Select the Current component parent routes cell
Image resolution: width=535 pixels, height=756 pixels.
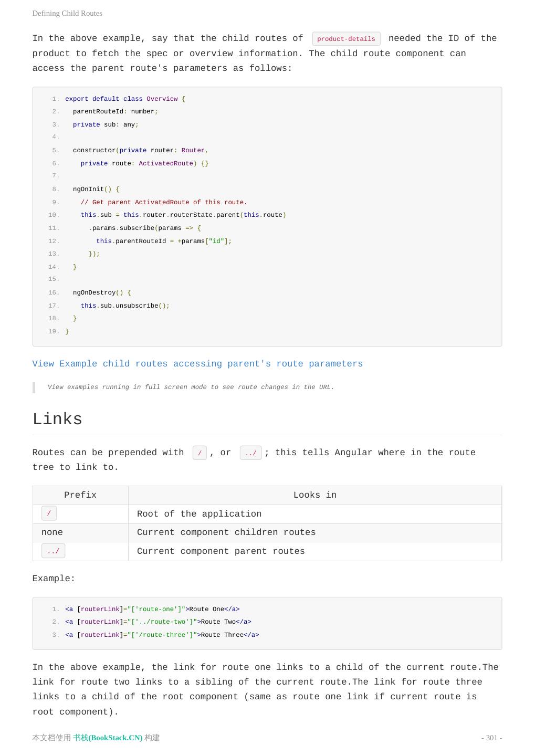tap(221, 551)
